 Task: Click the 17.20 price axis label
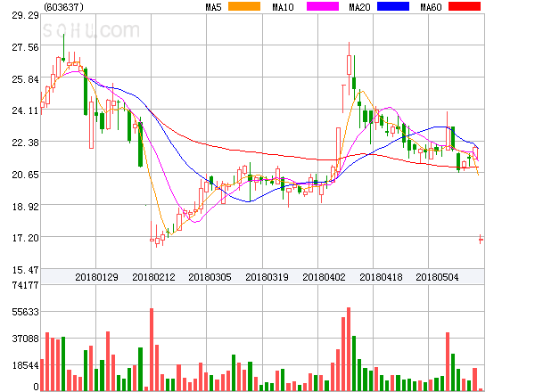pyautogui.click(x=26, y=238)
